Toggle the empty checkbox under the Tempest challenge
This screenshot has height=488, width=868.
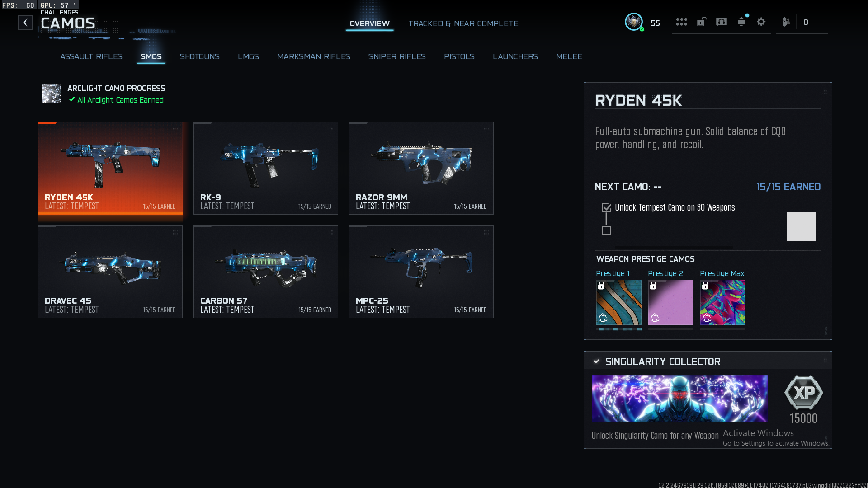606,231
